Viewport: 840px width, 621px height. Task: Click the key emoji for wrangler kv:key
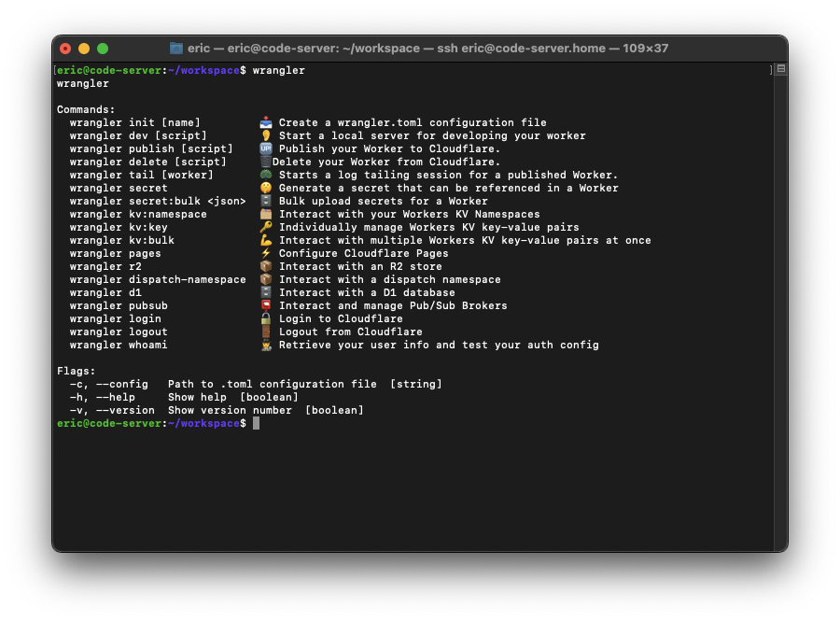[x=266, y=227]
